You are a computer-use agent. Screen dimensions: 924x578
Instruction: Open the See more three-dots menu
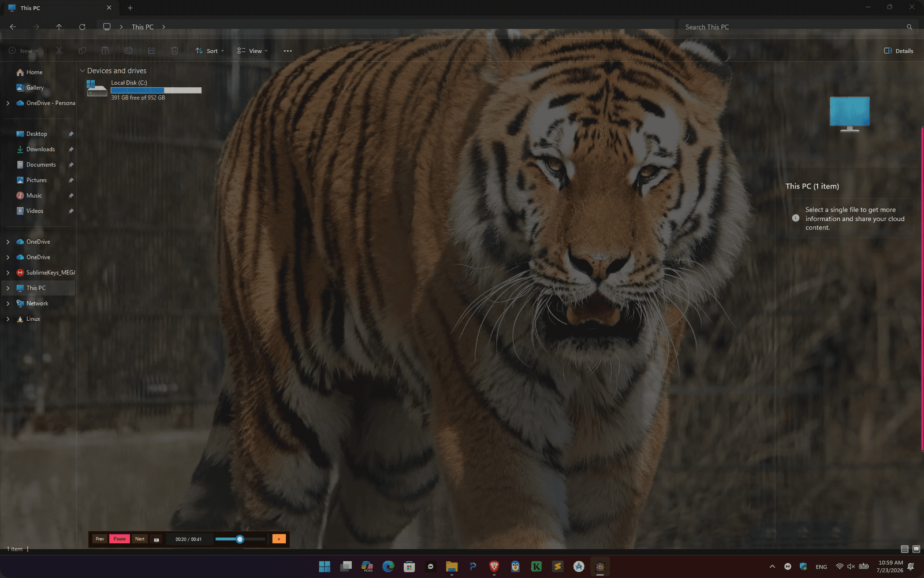point(288,51)
